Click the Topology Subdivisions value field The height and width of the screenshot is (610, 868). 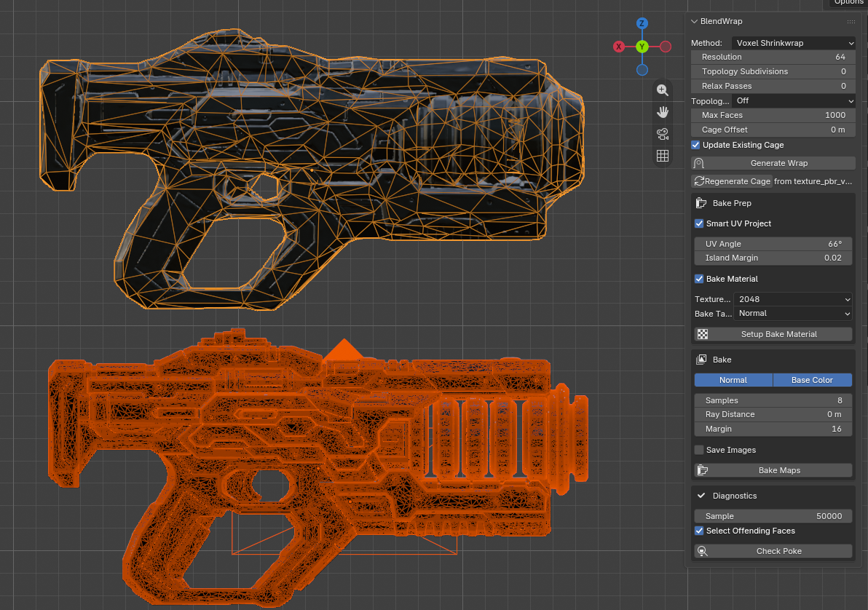[773, 71]
